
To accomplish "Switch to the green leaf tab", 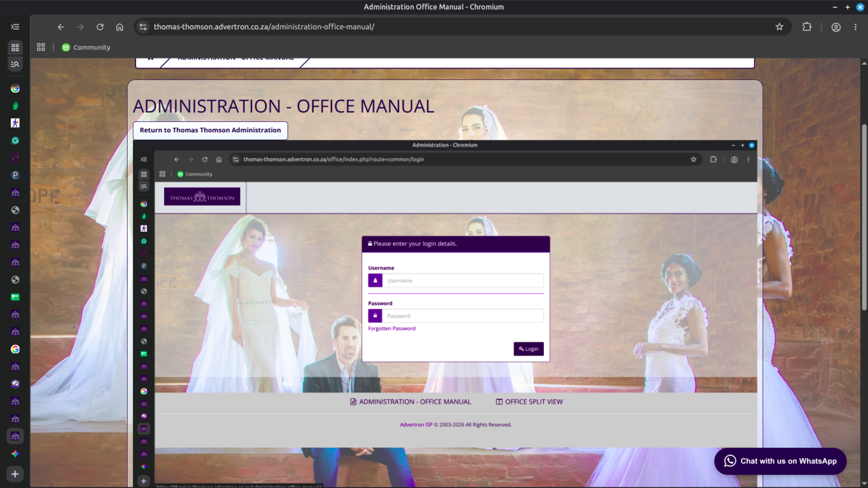I will click(15, 106).
